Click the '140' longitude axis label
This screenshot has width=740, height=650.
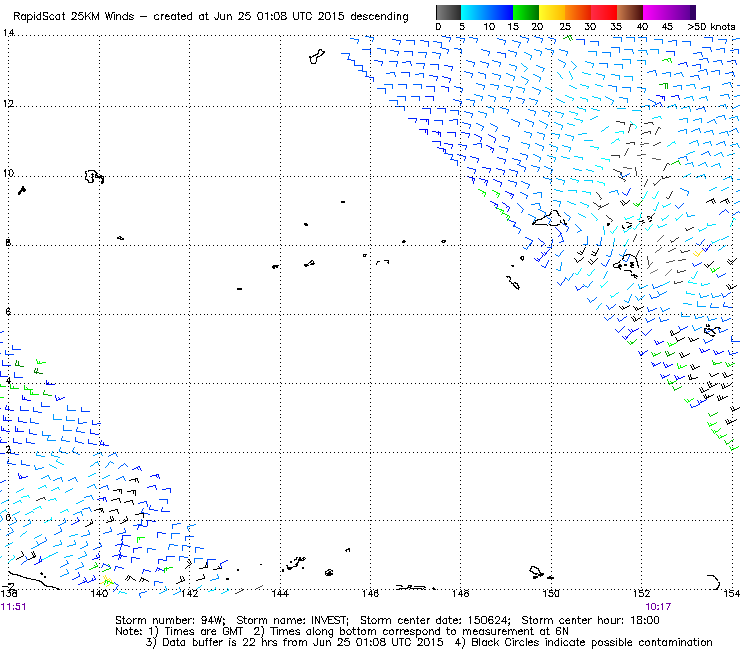pos(99,593)
